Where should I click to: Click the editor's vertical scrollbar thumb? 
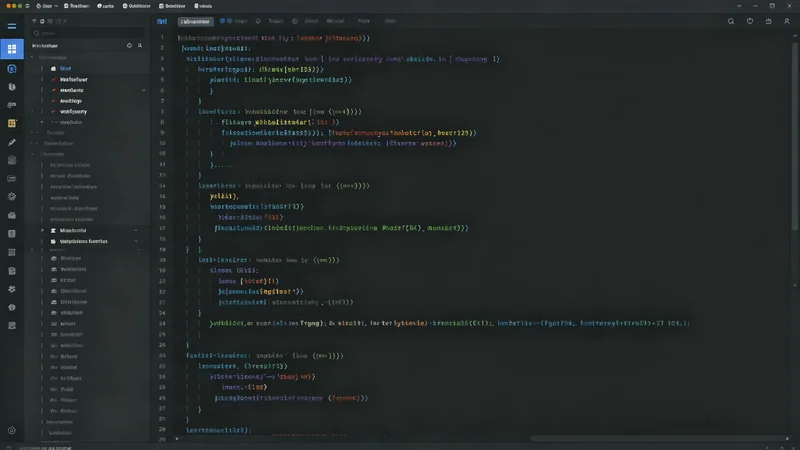click(x=795, y=135)
